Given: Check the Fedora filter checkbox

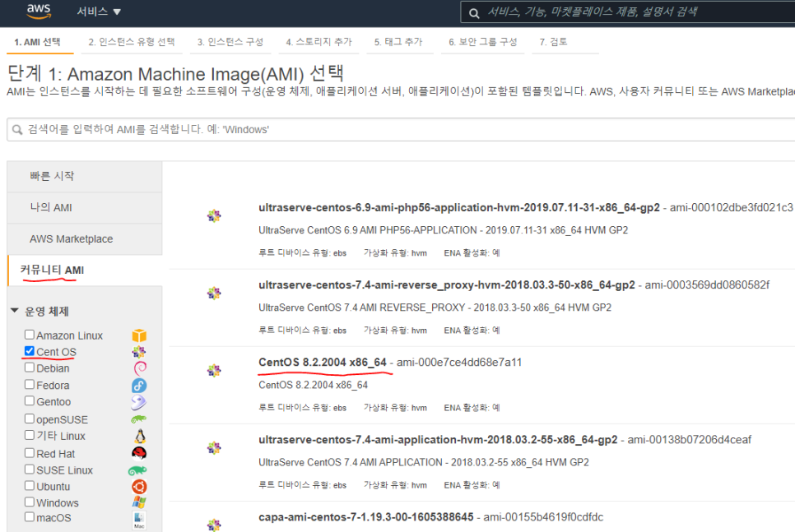Looking at the screenshot, I should coord(30,384).
